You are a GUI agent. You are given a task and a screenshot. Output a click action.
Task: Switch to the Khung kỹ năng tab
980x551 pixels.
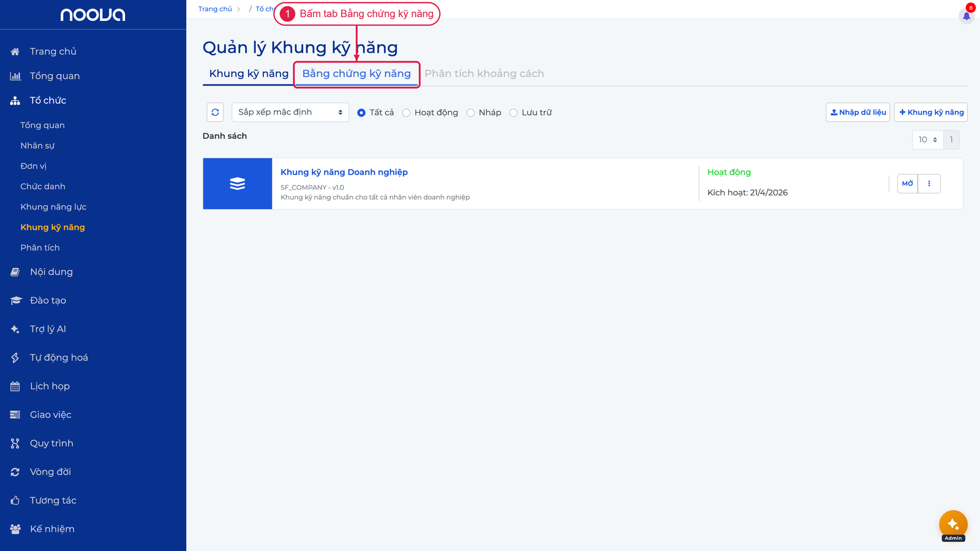tap(249, 73)
